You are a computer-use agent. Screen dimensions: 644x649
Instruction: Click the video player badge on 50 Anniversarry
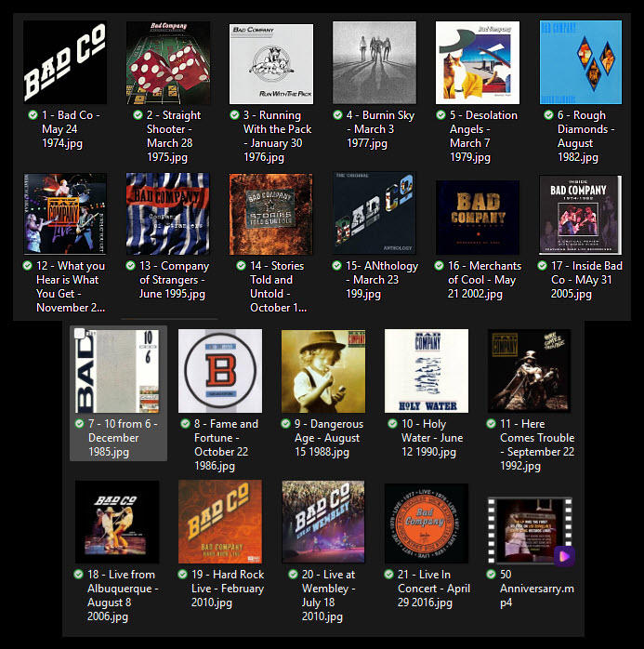click(x=564, y=556)
